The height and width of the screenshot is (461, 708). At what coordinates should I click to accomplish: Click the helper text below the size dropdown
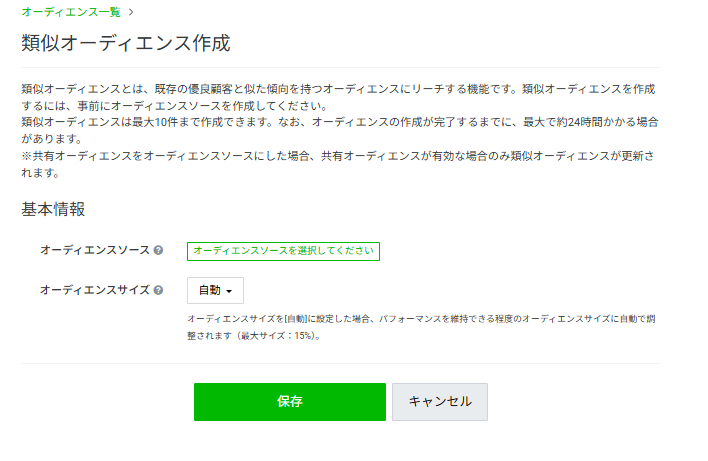(420, 319)
